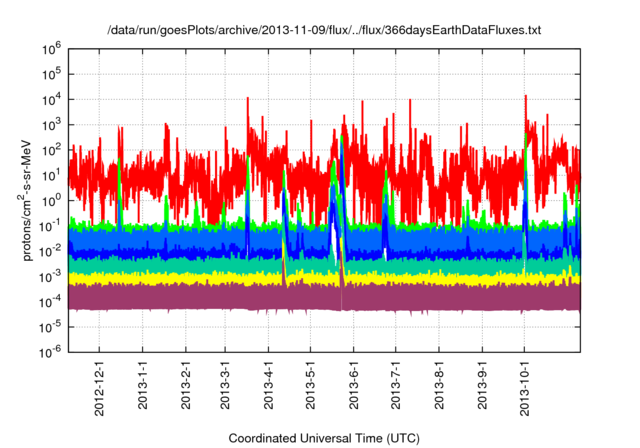Click the 10^3 y-axis tick label
The image size is (640, 448).
point(51,125)
